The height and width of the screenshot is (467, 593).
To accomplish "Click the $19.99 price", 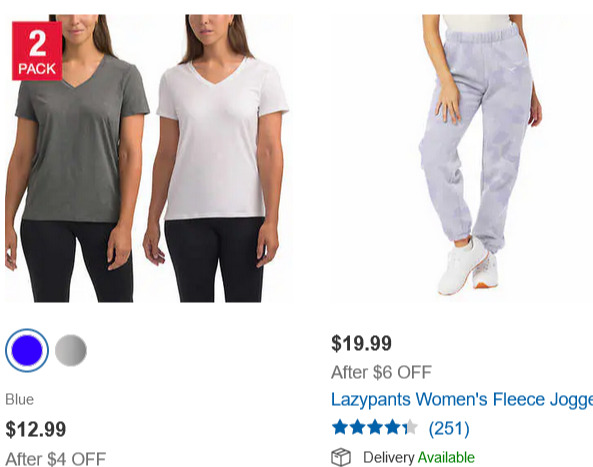I will (362, 343).
